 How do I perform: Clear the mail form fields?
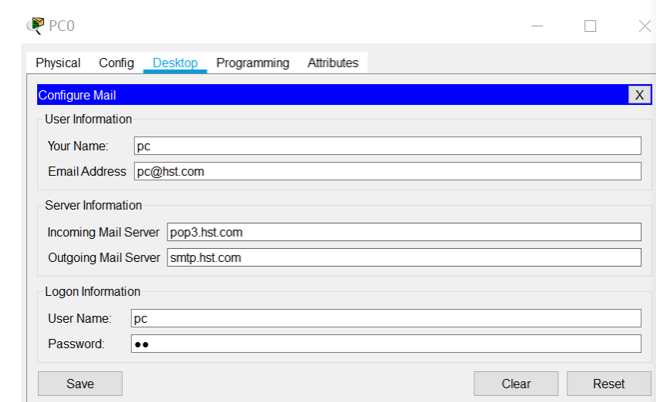516,384
